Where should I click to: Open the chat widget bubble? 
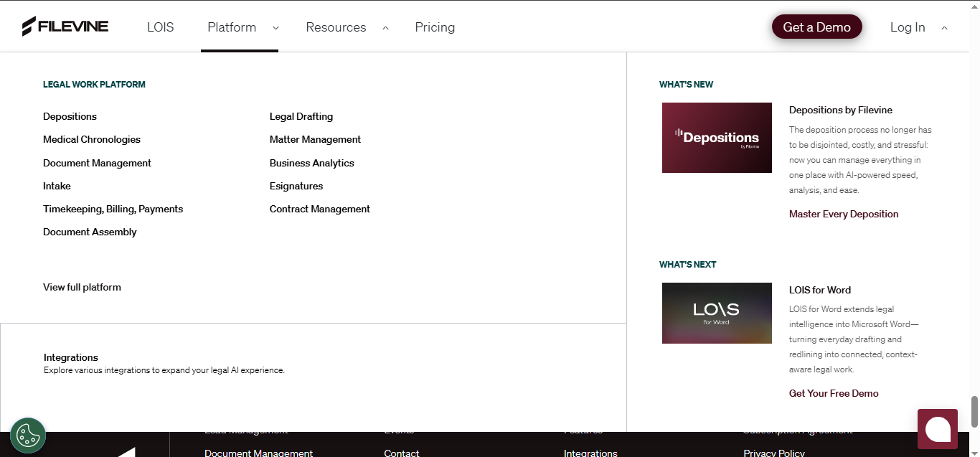pos(938,428)
